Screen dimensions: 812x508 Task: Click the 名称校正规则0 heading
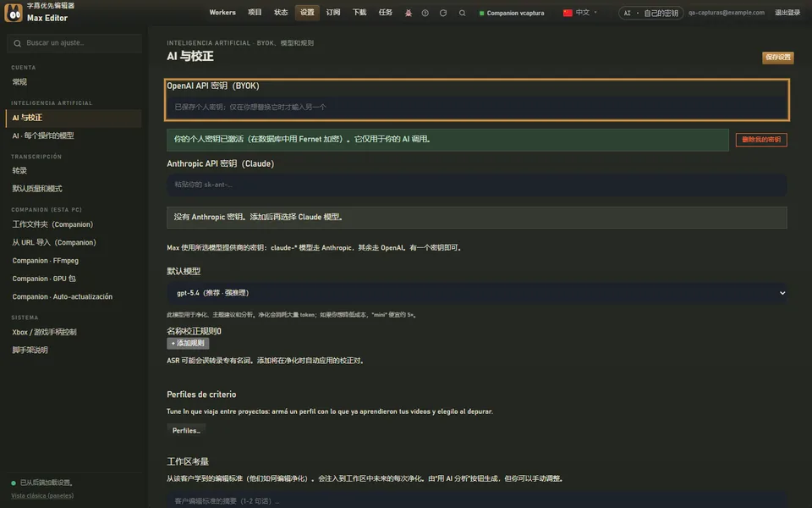(194, 331)
